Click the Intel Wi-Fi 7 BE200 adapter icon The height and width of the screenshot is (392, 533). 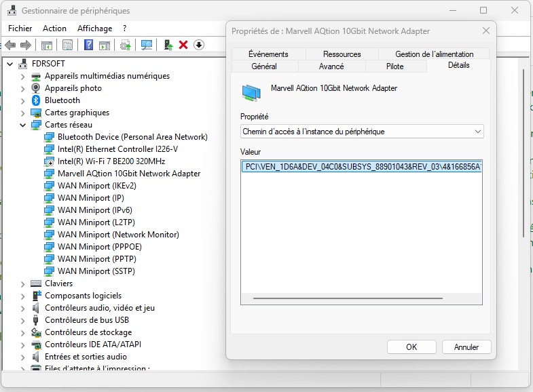[49, 161]
